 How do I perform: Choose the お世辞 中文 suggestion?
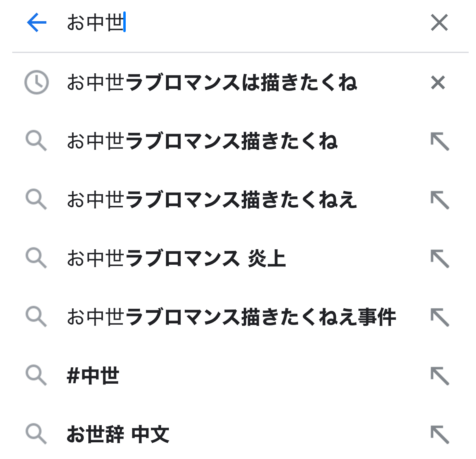click(x=118, y=435)
